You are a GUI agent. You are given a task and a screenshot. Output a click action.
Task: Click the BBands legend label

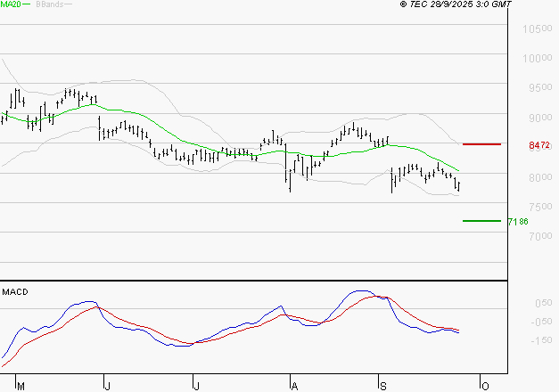50,4
